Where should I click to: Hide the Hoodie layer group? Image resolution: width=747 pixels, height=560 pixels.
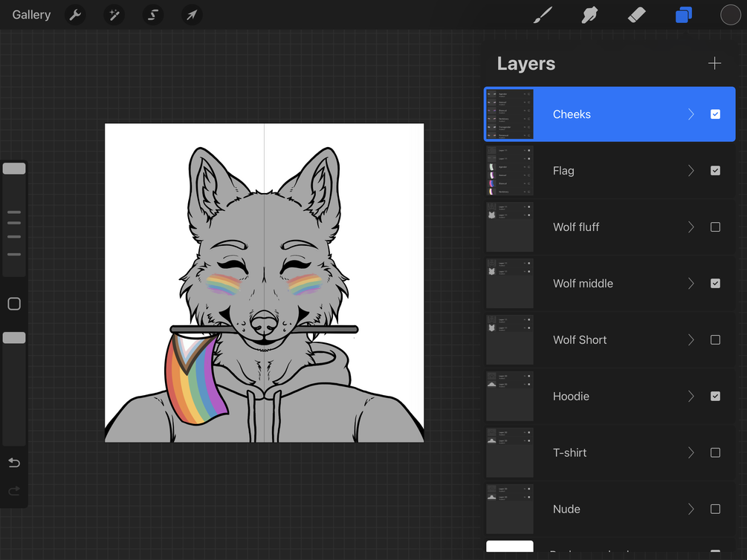tap(715, 396)
